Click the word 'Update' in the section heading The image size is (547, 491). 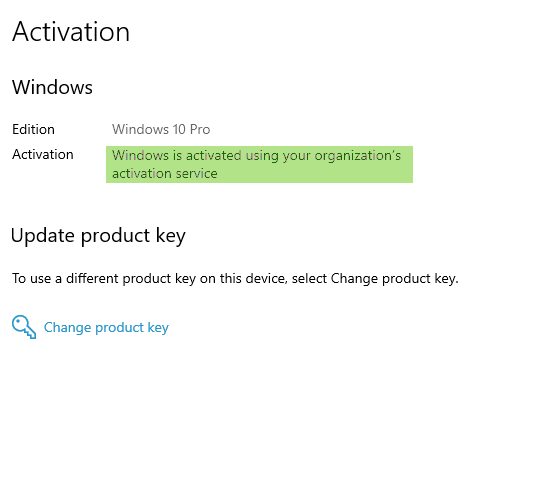tap(43, 236)
